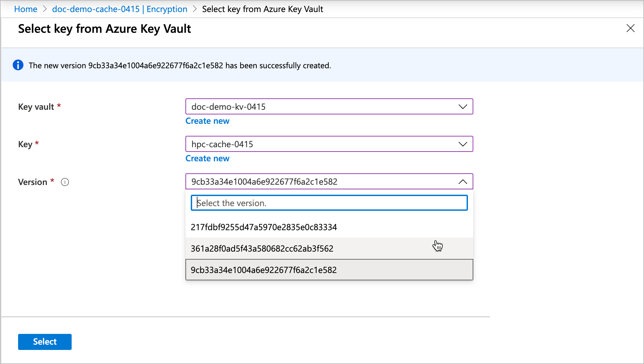
Task: Click Create new under Key field
Action: [208, 158]
